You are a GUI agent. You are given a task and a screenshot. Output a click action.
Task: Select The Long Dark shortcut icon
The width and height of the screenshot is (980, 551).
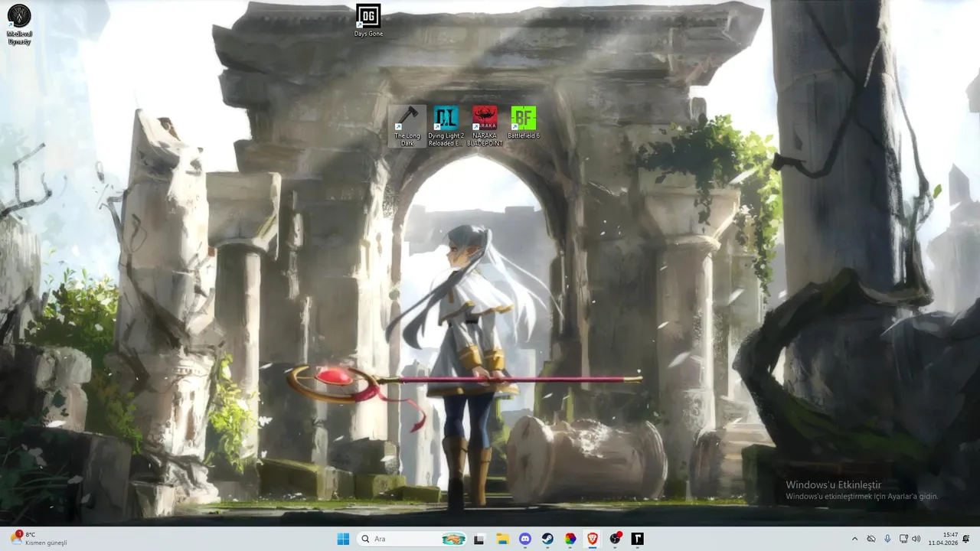[407, 126]
